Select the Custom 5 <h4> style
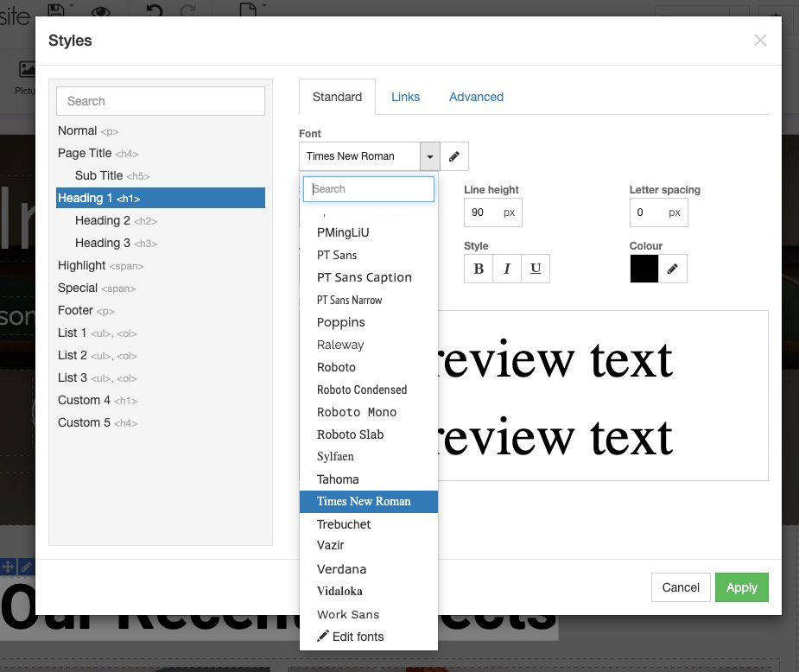 click(161, 422)
